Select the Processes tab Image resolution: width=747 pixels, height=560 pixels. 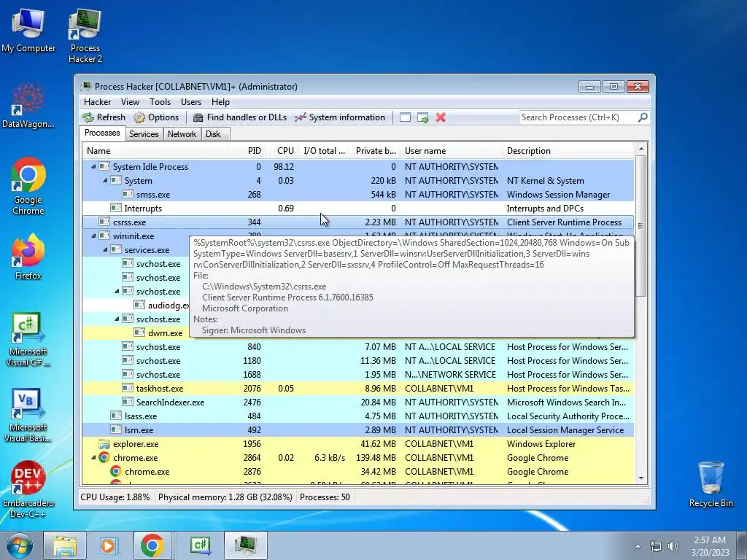click(x=102, y=133)
